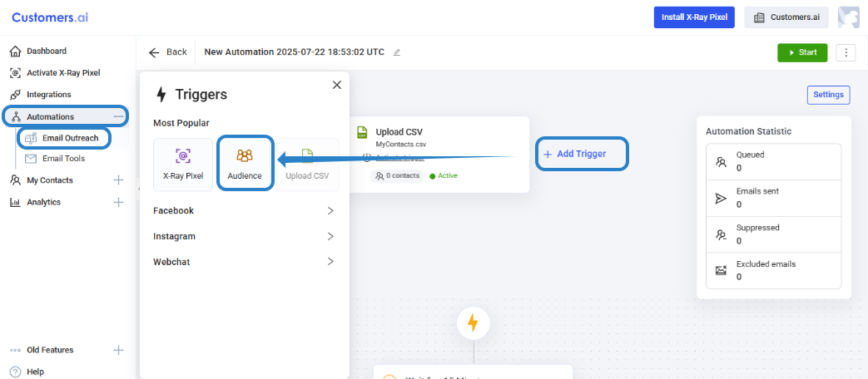Open Help in sidebar

point(36,372)
